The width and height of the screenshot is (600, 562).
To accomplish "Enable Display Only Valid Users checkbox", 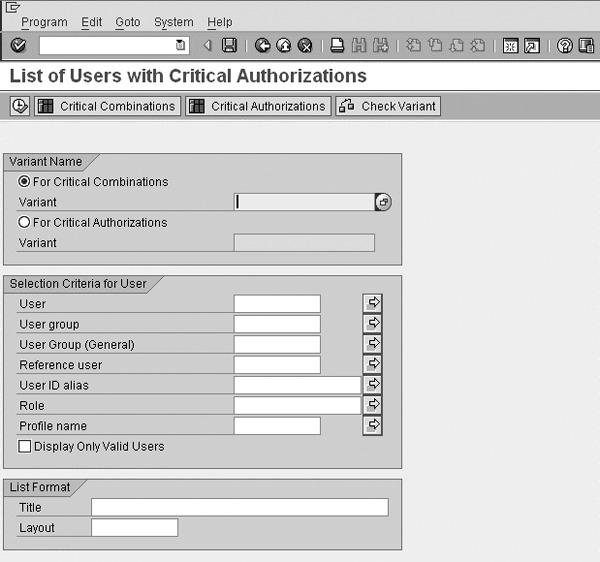I will [x=25, y=447].
